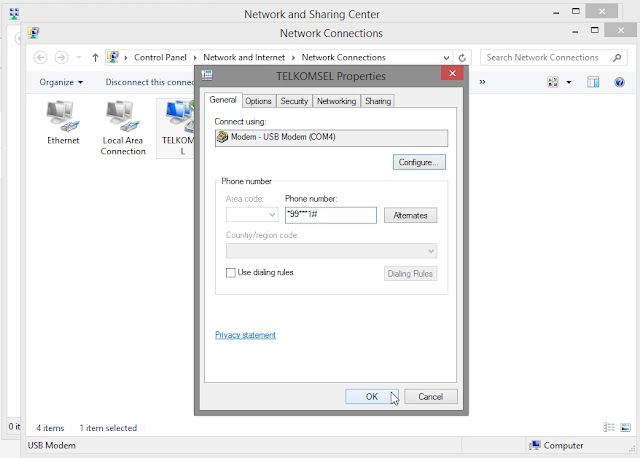Enable Use dialing rules checkbox
Viewport: 640px width, 458px height.
[x=231, y=273]
